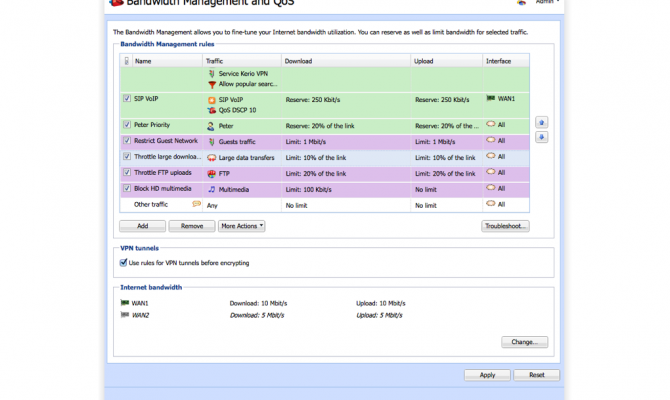Click the Download column header
This screenshot has width=670, height=400.
tap(346, 61)
